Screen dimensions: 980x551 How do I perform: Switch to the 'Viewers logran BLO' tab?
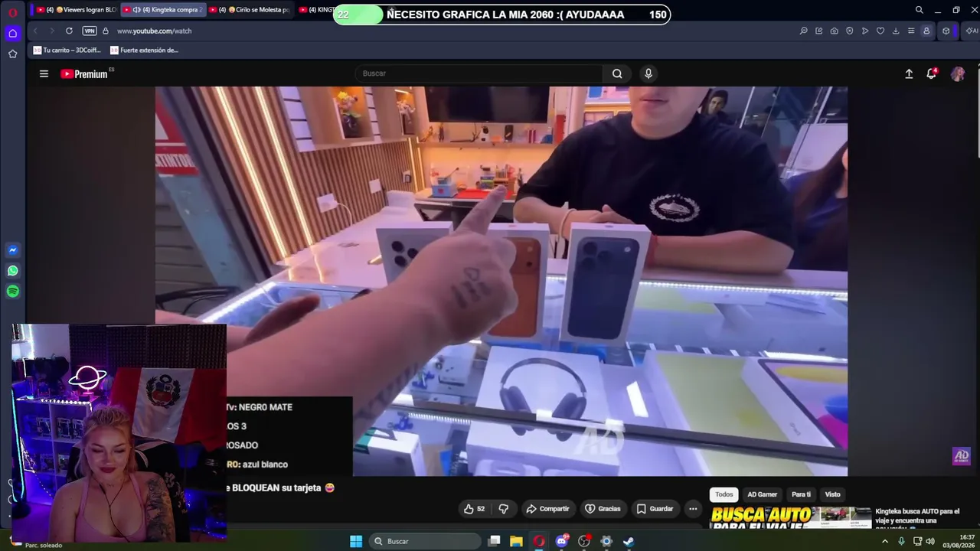click(x=77, y=10)
